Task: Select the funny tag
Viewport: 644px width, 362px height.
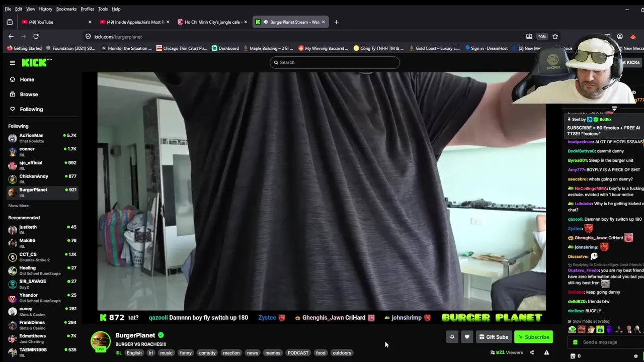Action: coord(186,353)
